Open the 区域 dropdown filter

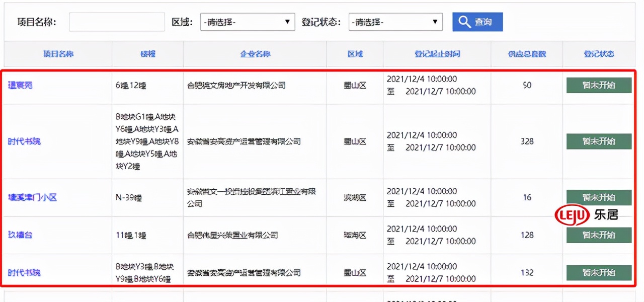pyautogui.click(x=247, y=22)
